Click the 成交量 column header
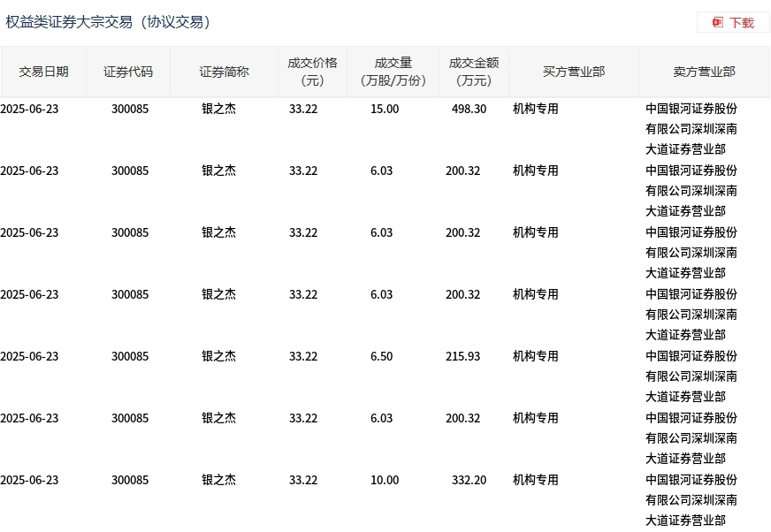Screen dimensions: 771x532 click(393, 72)
